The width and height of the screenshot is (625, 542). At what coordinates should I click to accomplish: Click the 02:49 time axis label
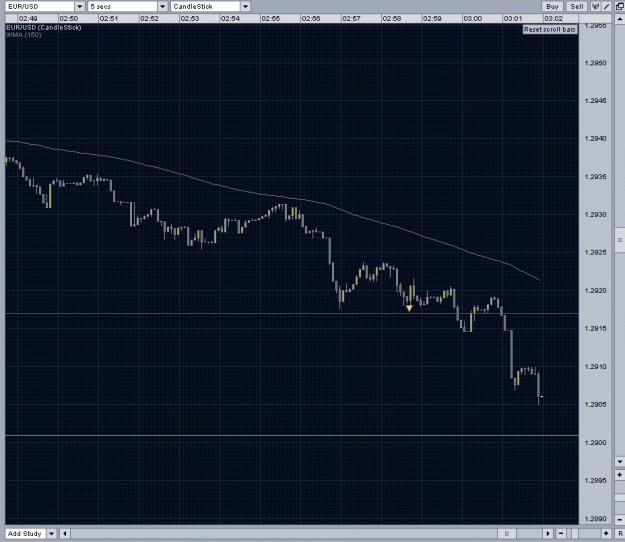[28, 18]
